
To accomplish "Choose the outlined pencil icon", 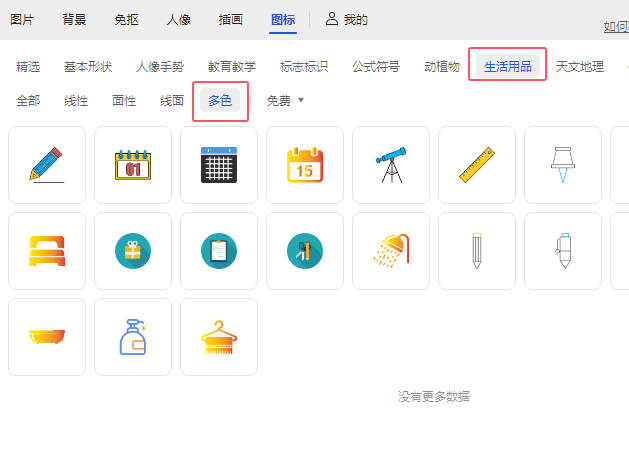I will pyautogui.click(x=477, y=251).
